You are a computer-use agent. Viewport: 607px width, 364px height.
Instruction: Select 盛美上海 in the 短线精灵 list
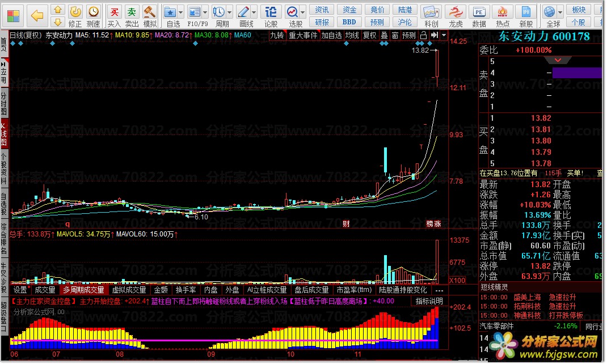(x=527, y=298)
